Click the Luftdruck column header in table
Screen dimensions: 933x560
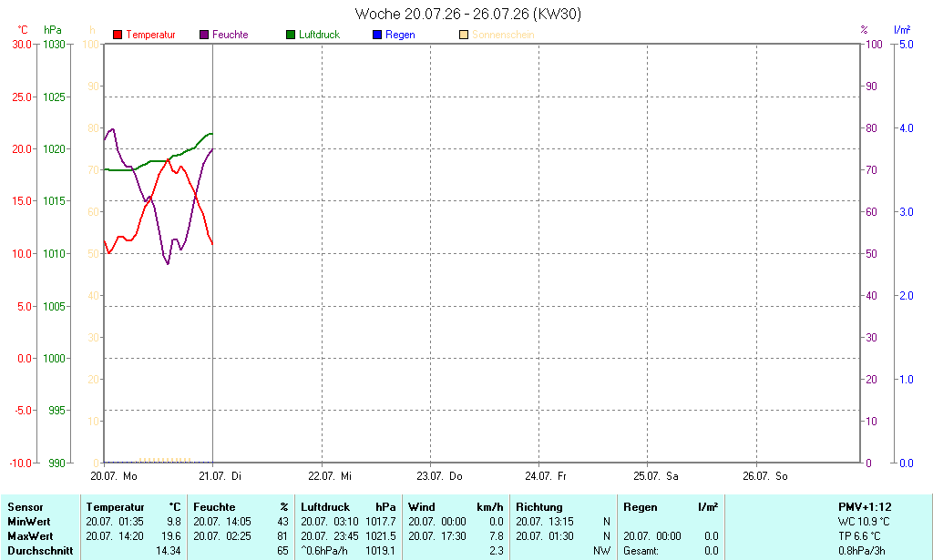325,507
